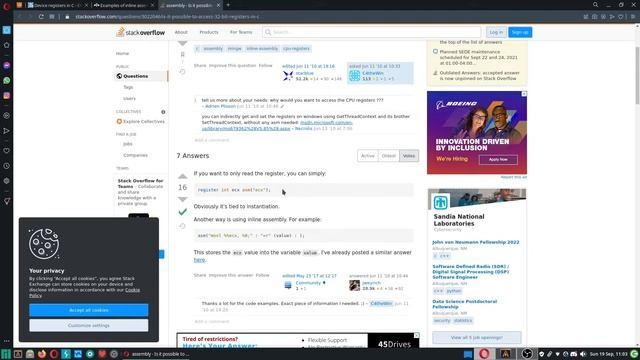Open the inline-assembly tag

pos(262,49)
